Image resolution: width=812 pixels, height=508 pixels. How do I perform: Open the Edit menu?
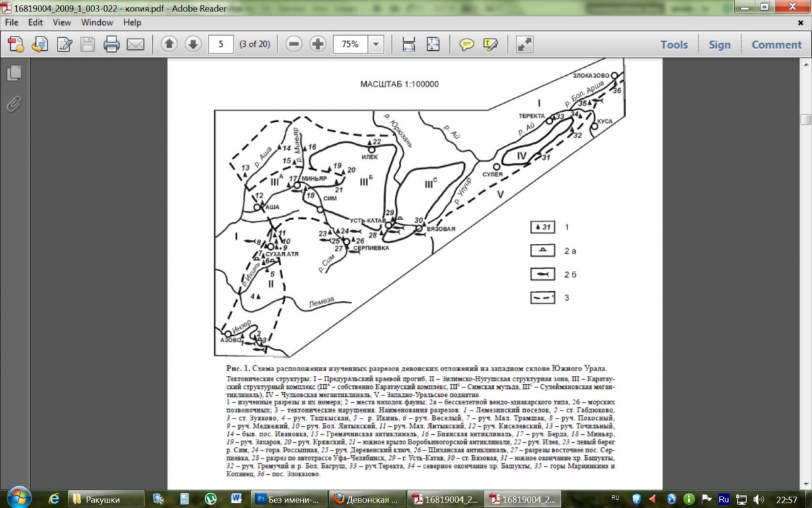pos(35,22)
